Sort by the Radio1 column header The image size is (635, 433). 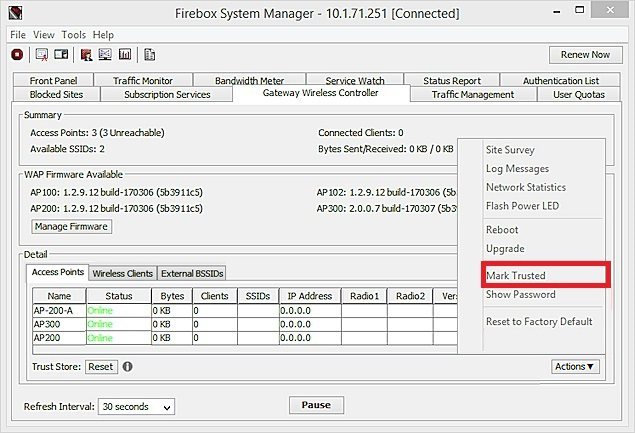point(364,296)
